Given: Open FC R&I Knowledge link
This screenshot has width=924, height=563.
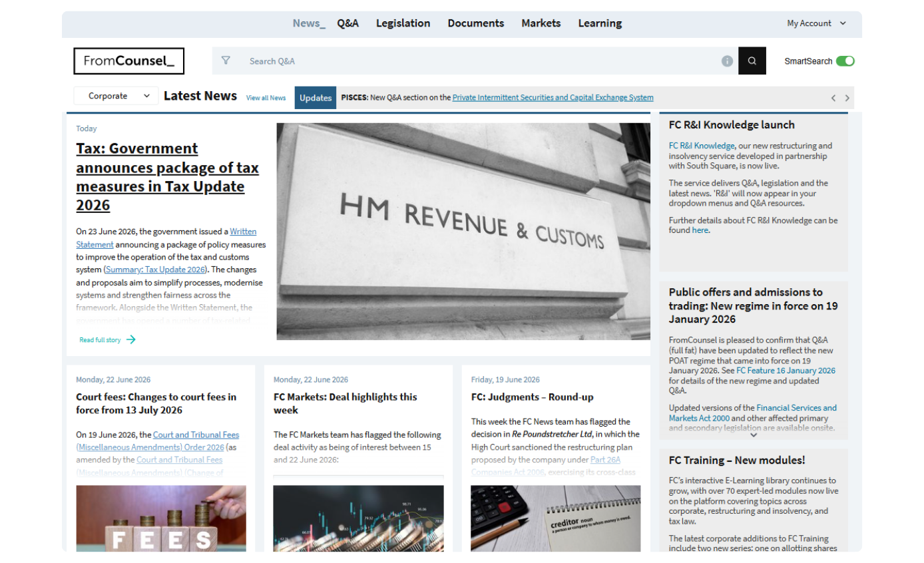Looking at the screenshot, I should [x=702, y=146].
